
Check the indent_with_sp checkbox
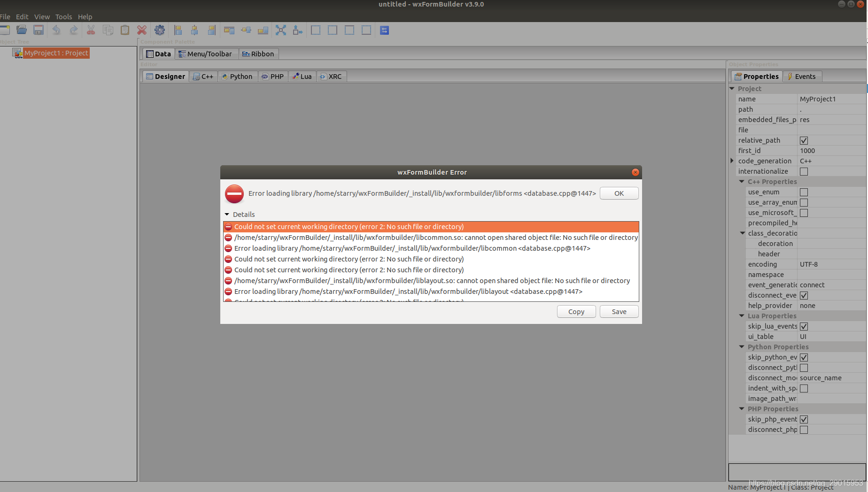(x=804, y=388)
